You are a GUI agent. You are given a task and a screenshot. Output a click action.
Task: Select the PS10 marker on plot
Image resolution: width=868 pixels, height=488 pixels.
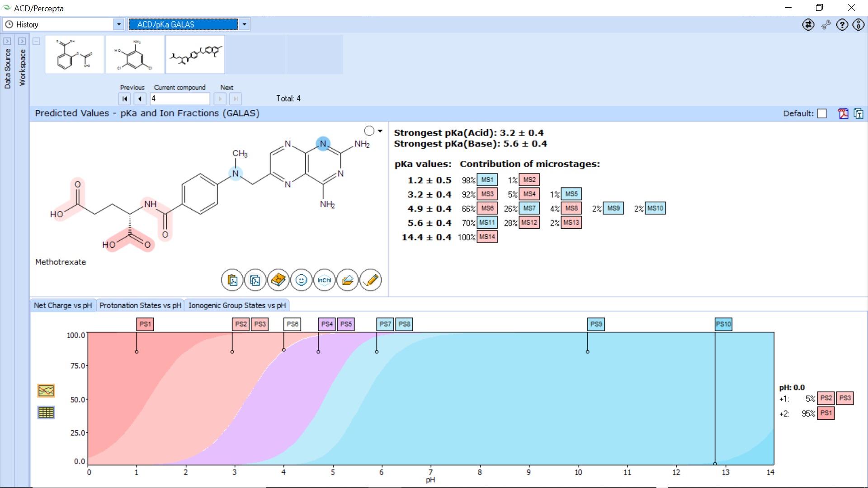coord(723,324)
